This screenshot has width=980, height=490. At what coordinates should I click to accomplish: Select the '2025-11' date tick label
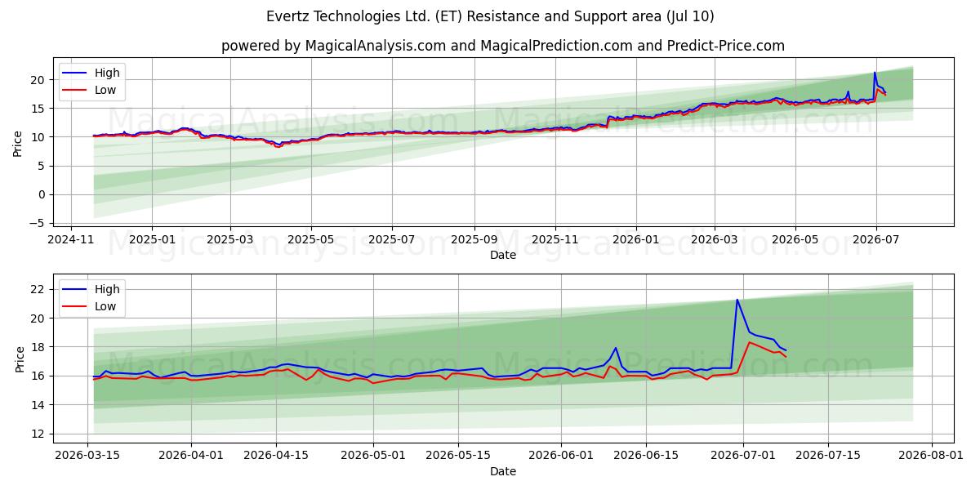[555, 239]
